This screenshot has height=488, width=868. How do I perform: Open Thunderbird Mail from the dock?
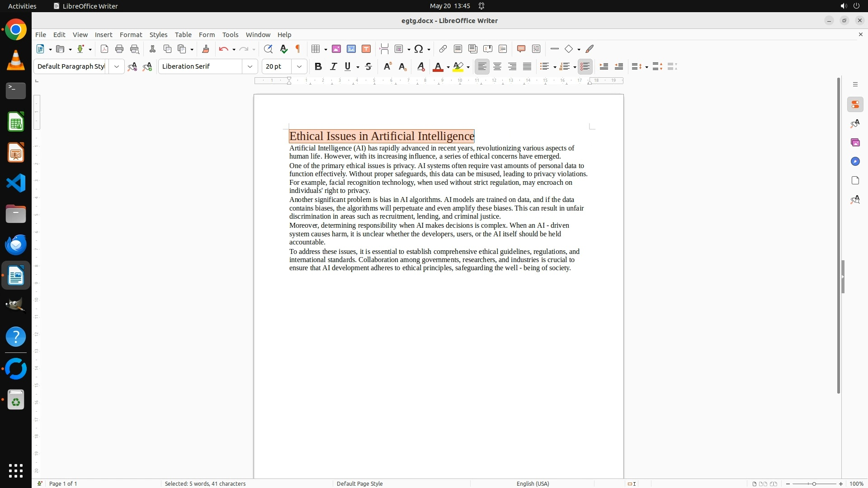(16, 244)
